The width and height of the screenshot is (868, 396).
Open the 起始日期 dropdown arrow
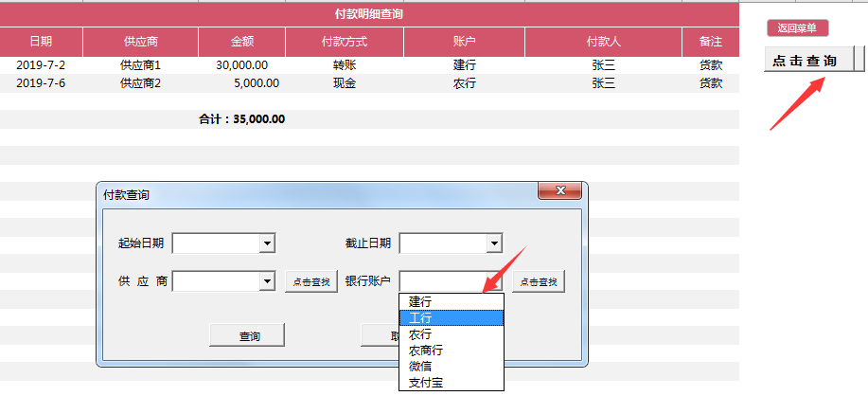(267, 243)
